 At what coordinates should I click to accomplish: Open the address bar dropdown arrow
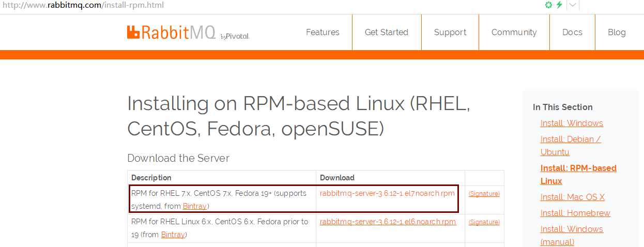click(x=573, y=5)
